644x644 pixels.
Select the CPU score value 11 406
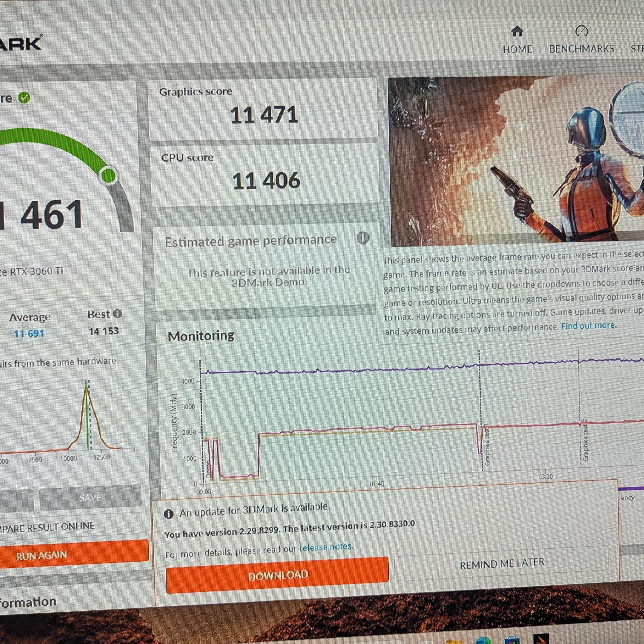(x=266, y=181)
